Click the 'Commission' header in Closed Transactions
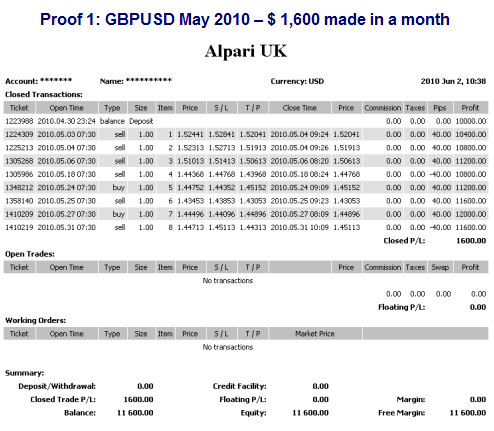Viewport: 494px width, 431px height. [x=383, y=108]
